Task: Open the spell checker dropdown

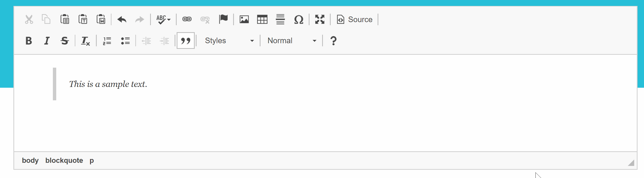Action: tap(162, 19)
